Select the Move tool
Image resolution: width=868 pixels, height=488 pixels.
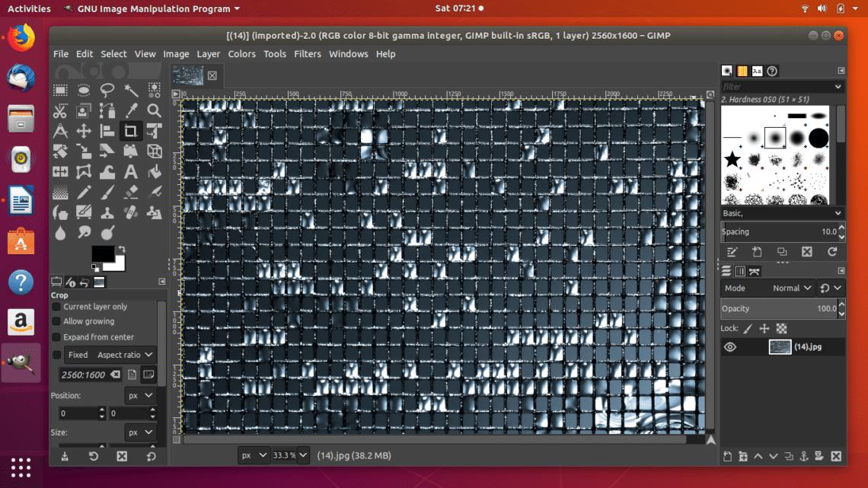point(84,131)
